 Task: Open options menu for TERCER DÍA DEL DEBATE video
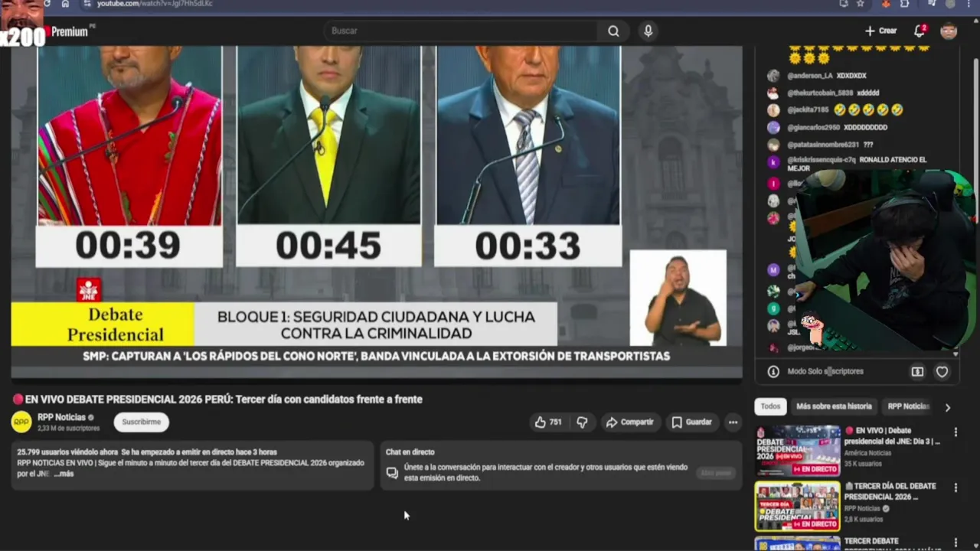(x=955, y=487)
